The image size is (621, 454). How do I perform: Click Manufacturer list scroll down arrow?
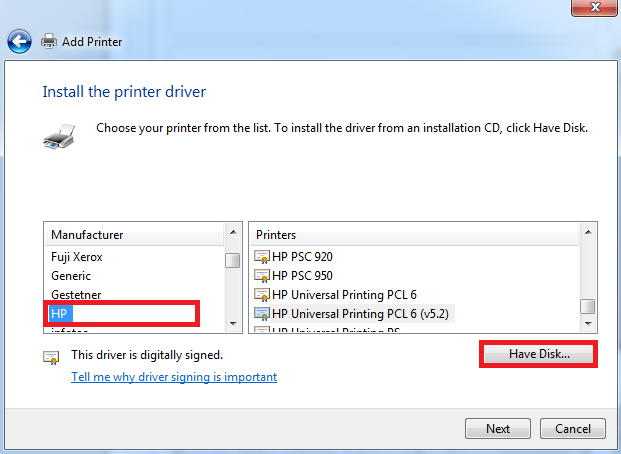point(233,324)
